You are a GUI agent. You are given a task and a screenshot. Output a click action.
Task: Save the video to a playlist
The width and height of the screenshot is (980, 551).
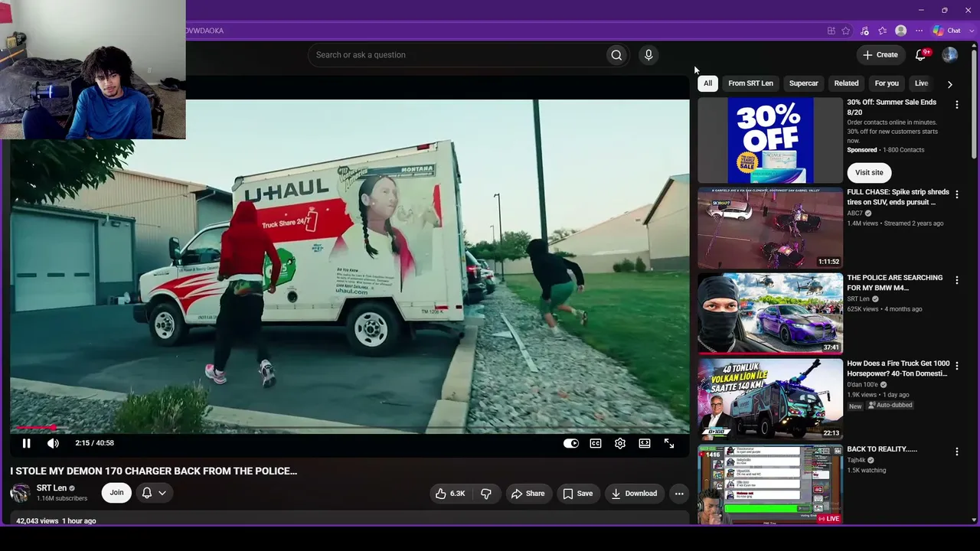tap(578, 494)
